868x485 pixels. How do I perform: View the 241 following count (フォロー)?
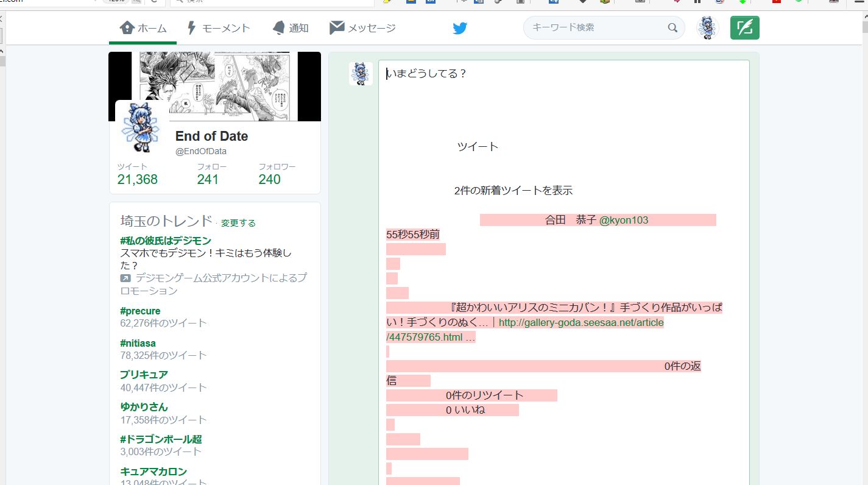coord(212,174)
